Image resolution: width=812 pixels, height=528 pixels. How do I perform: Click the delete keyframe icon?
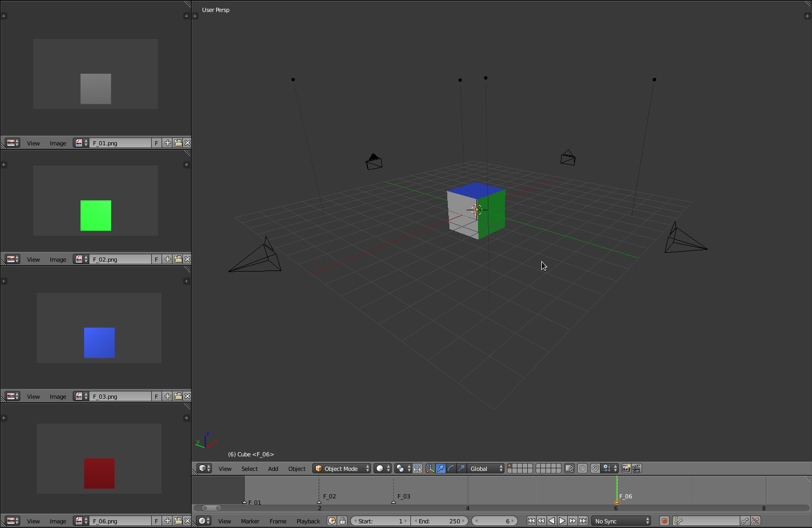click(x=755, y=521)
